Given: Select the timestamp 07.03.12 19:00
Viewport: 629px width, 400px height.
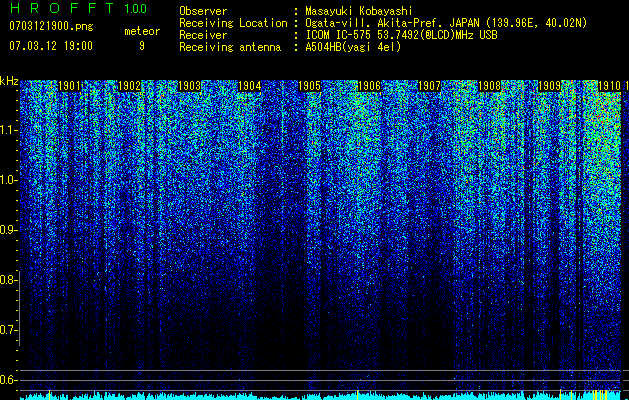Looking at the screenshot, I should coord(51,45).
